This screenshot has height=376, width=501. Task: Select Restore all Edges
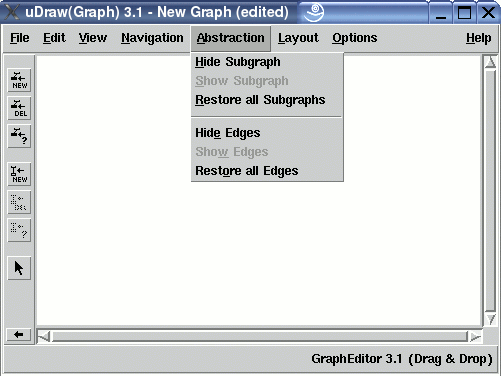click(267, 171)
